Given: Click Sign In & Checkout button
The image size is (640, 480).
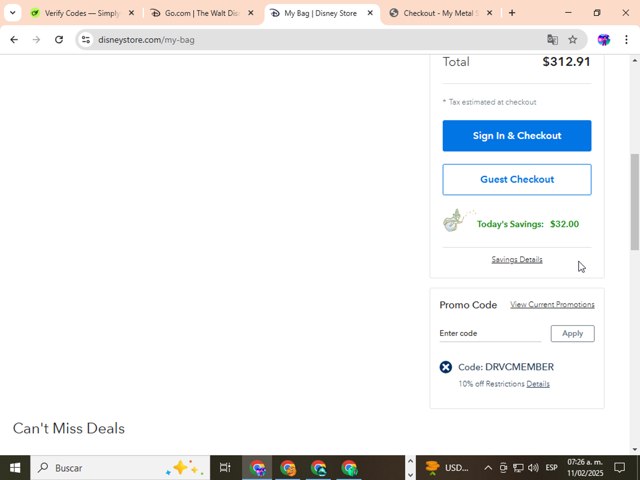Looking at the screenshot, I should coord(517,136).
